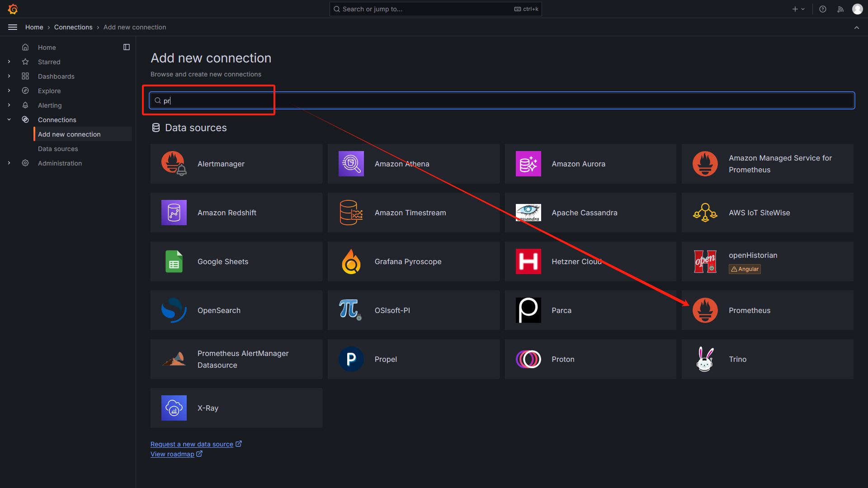Click the Amazon Redshift icon
The height and width of the screenshot is (488, 868).
[174, 213]
